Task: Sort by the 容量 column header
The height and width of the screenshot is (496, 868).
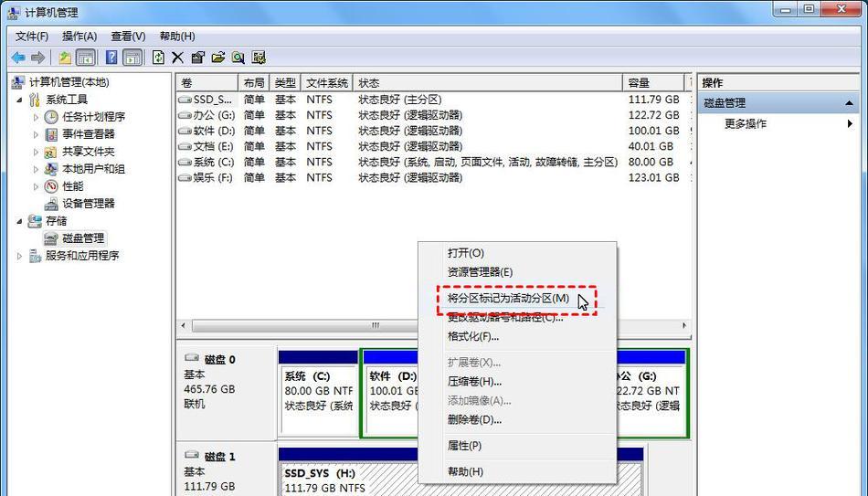Action: click(x=653, y=83)
